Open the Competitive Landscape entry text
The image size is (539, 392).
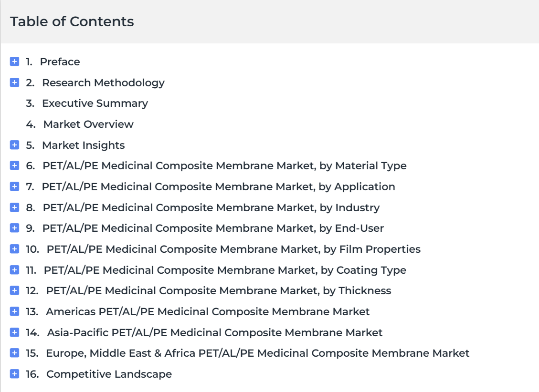coord(109,374)
